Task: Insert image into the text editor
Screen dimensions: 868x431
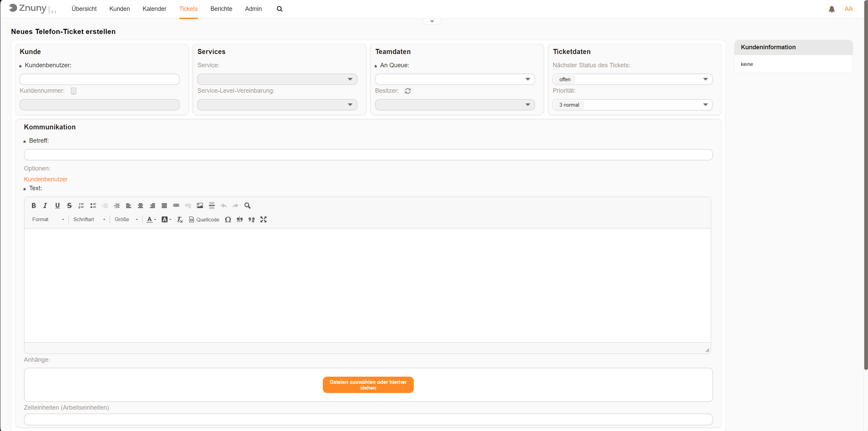Action: tap(200, 205)
